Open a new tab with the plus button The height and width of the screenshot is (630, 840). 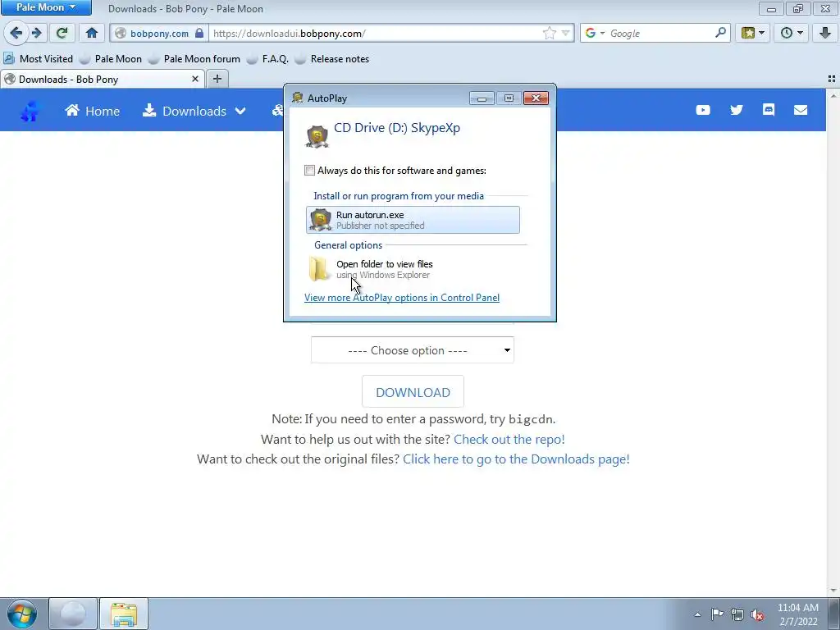tap(217, 79)
